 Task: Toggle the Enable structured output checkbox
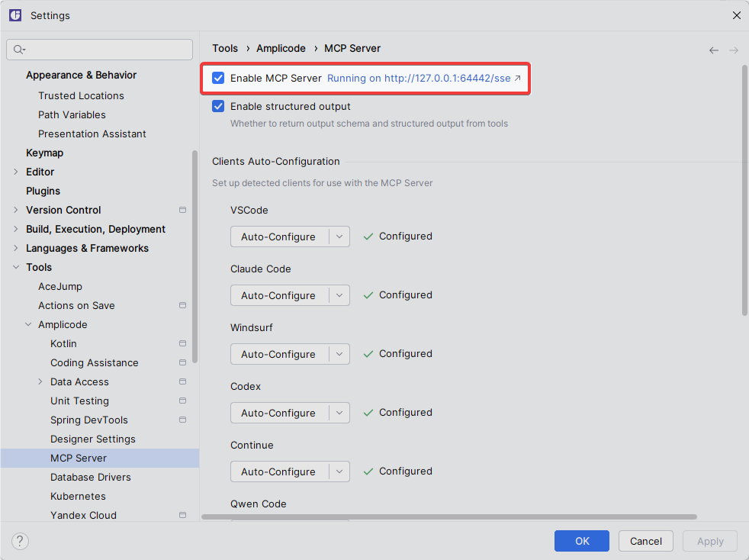[218, 106]
